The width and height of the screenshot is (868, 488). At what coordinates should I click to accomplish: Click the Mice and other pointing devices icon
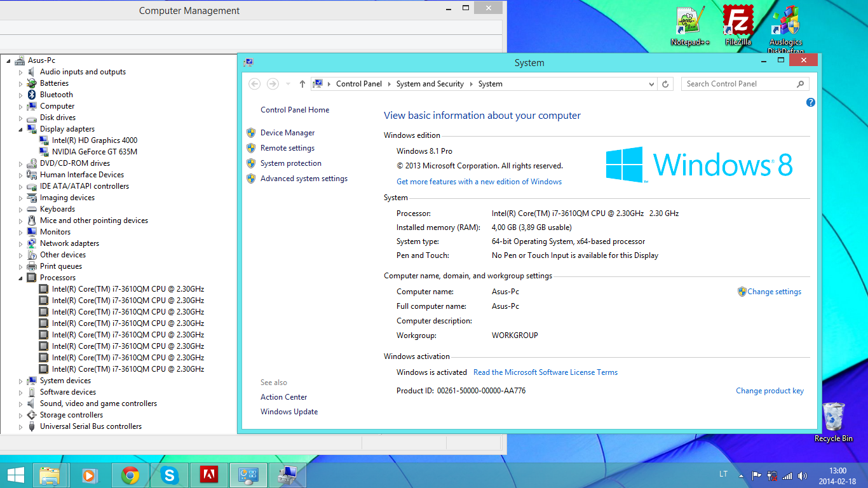coord(32,220)
